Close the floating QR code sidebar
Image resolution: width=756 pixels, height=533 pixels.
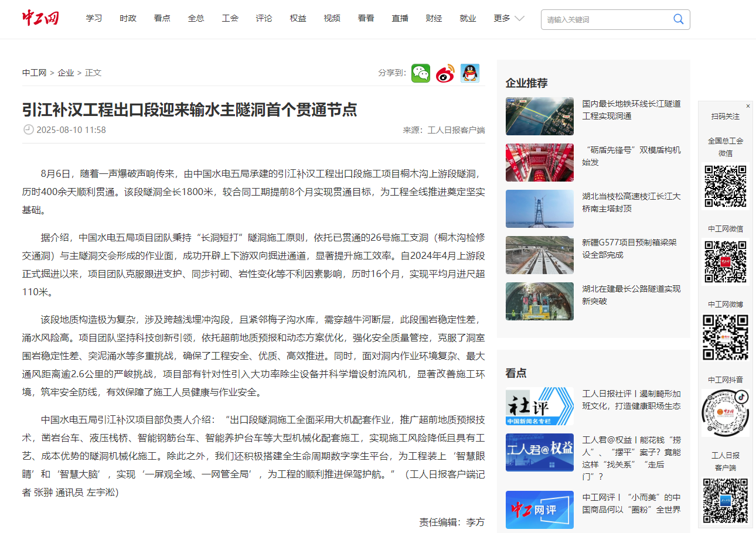tap(748, 106)
